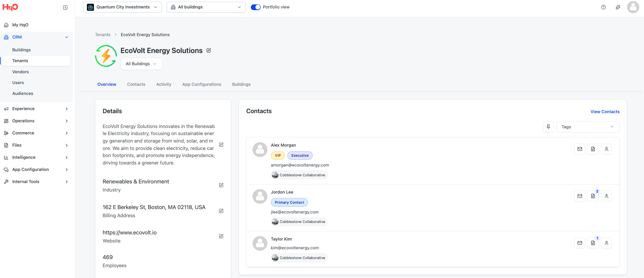Viewport: 644px width, 278px height.
Task: Collapse the left sidebar panel
Action: tap(65, 7)
